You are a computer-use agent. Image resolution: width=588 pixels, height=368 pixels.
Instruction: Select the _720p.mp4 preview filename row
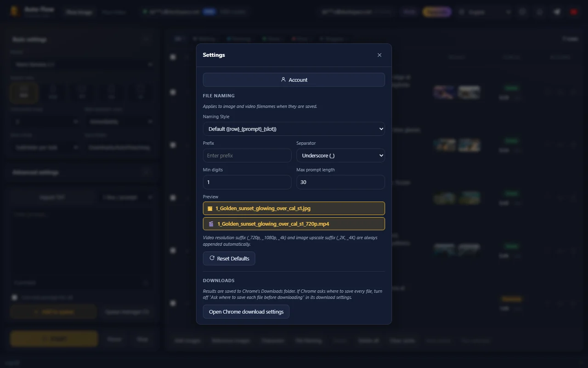(x=294, y=224)
